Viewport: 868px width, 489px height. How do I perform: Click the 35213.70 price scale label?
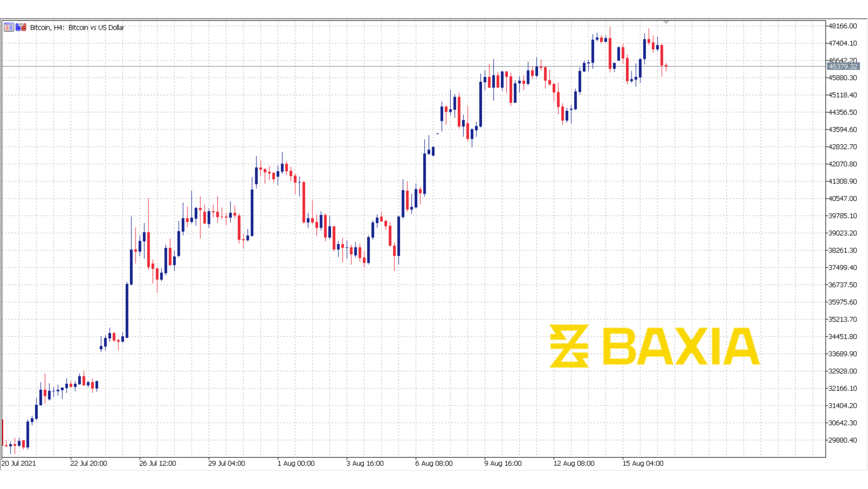842,319
